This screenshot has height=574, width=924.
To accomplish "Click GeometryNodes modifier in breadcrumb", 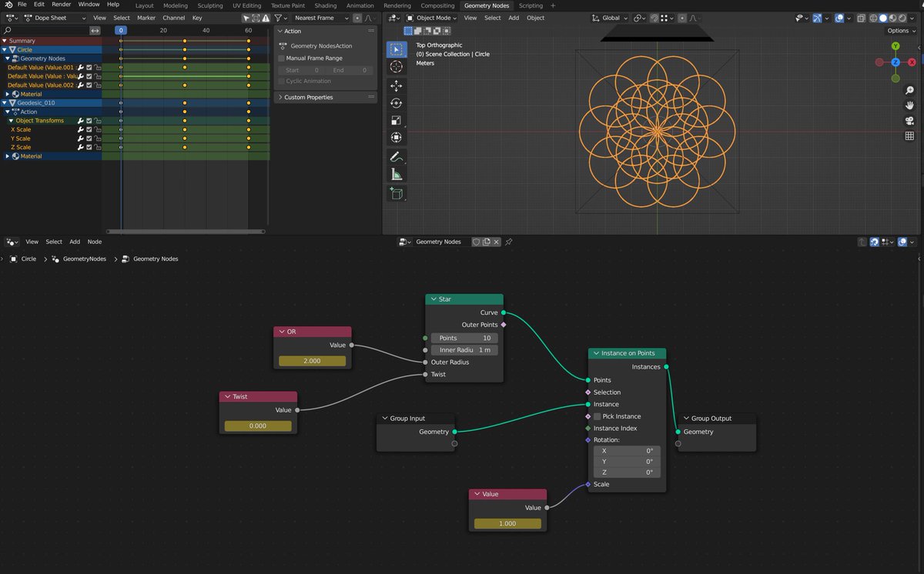I will [x=85, y=259].
